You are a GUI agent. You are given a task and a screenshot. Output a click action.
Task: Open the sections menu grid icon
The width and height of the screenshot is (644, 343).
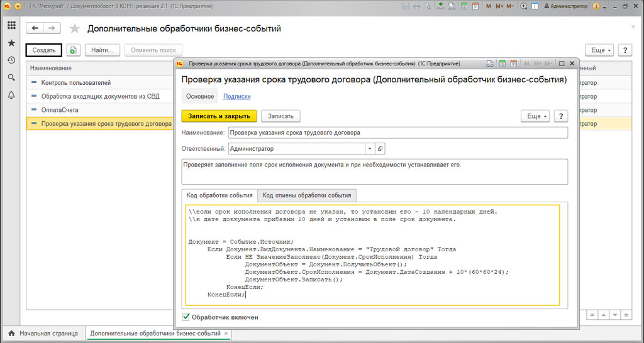point(11,26)
